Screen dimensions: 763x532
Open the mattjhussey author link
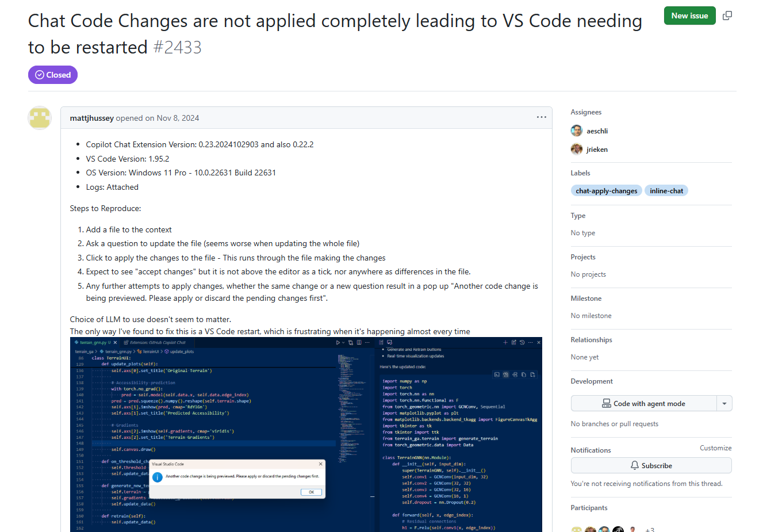(x=92, y=118)
